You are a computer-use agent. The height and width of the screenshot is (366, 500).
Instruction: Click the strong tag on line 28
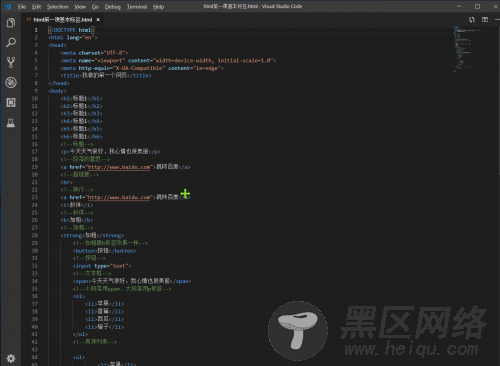tap(92, 236)
